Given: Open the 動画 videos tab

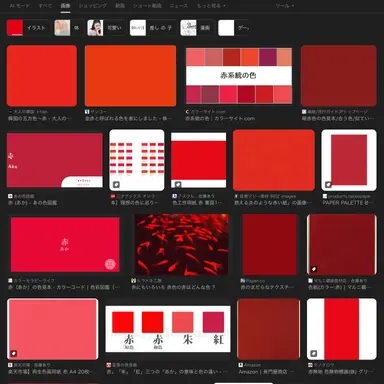Looking at the screenshot, I should (120, 6).
